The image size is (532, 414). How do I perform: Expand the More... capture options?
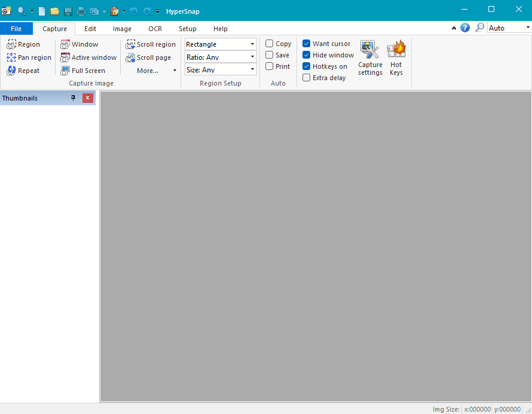(156, 71)
